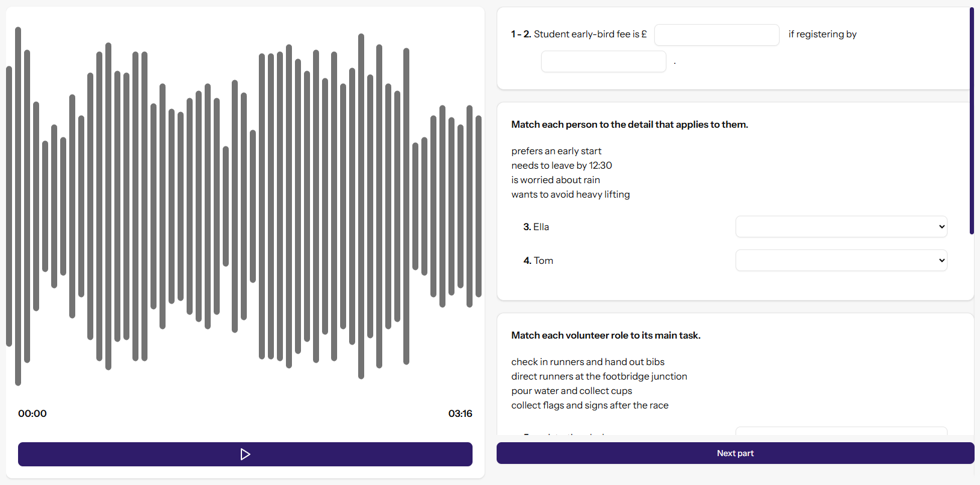The height and width of the screenshot is (485, 980).
Task: Click the vertical scrollbar on the right
Action: (x=972, y=120)
